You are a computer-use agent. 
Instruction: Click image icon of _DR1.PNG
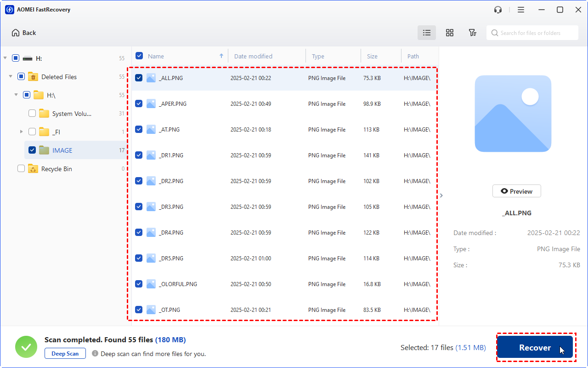point(151,155)
